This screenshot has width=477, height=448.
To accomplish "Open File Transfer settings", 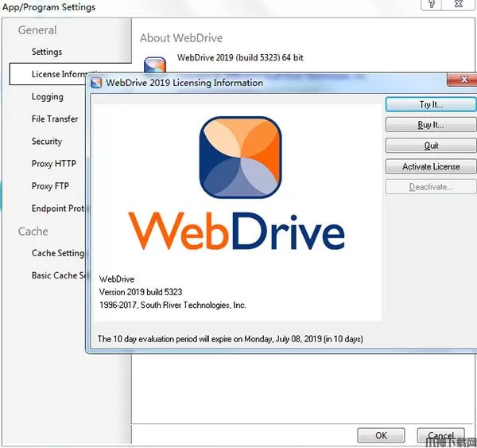I will tap(55, 119).
